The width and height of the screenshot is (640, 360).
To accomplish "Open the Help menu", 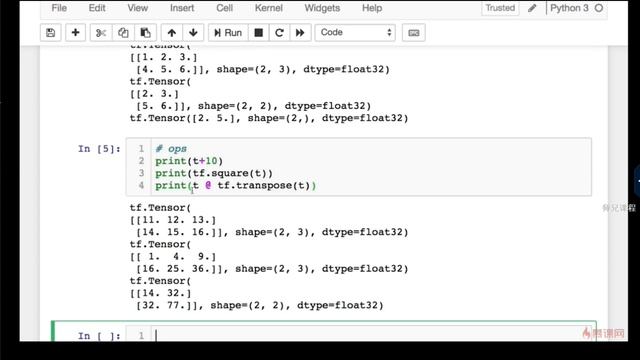I will click(372, 8).
